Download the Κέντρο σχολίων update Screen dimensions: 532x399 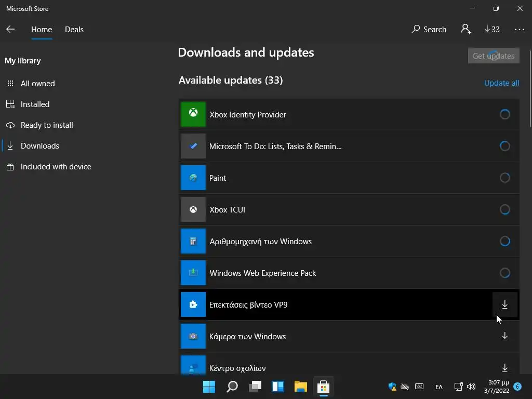[x=505, y=368]
